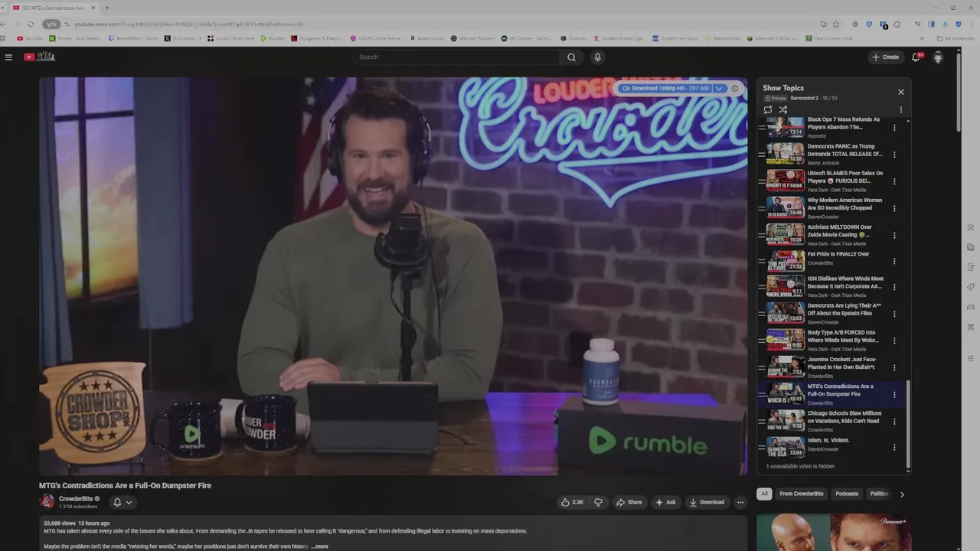Bookmark this page with star icon

836,24
